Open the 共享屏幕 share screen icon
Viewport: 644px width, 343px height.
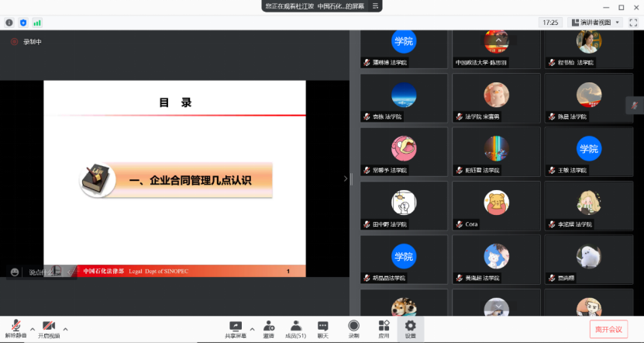pos(236,327)
